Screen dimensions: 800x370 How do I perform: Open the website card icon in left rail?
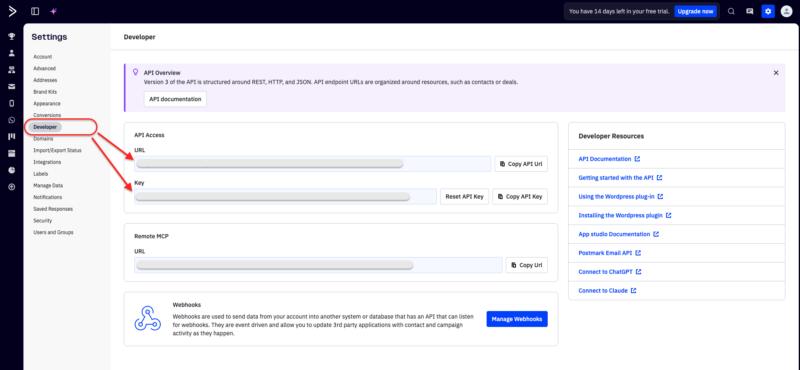(x=12, y=154)
